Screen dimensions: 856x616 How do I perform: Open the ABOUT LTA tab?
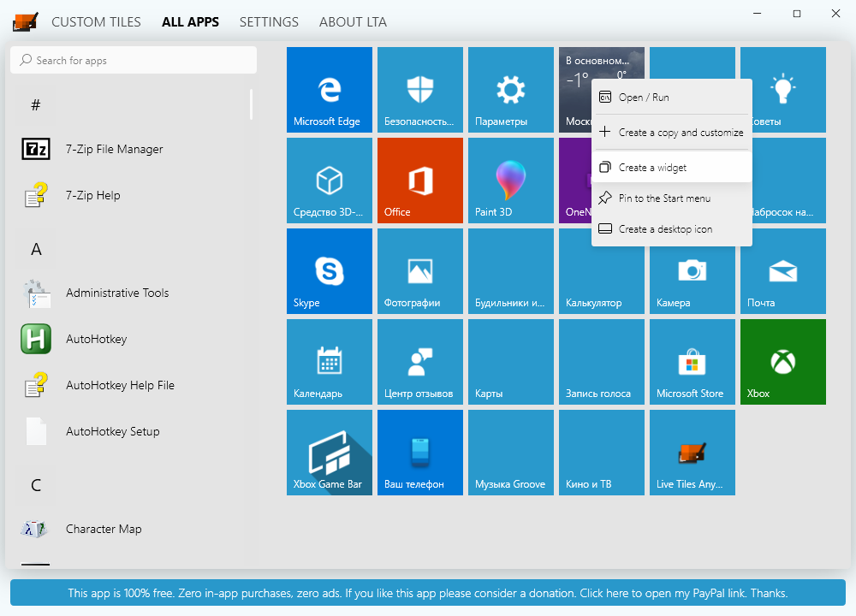click(353, 22)
